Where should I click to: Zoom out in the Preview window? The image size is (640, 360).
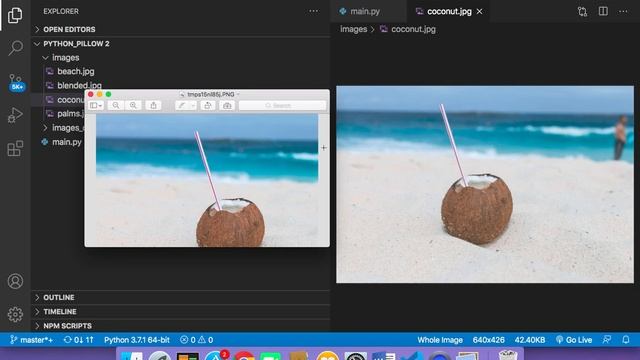click(x=116, y=105)
